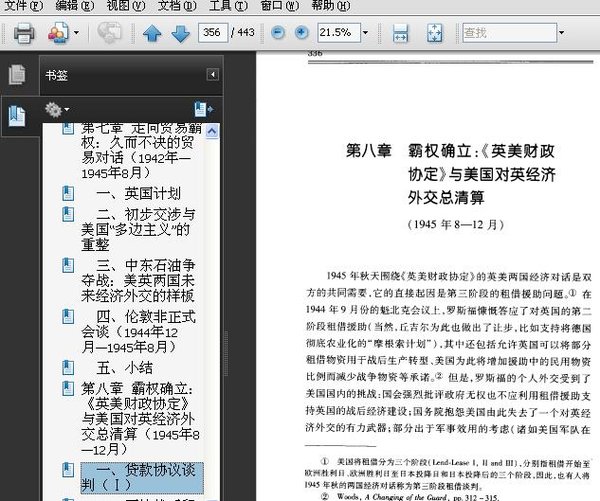Open the zoom level dropdown arrow
This screenshot has height=501, width=600.
(365, 33)
